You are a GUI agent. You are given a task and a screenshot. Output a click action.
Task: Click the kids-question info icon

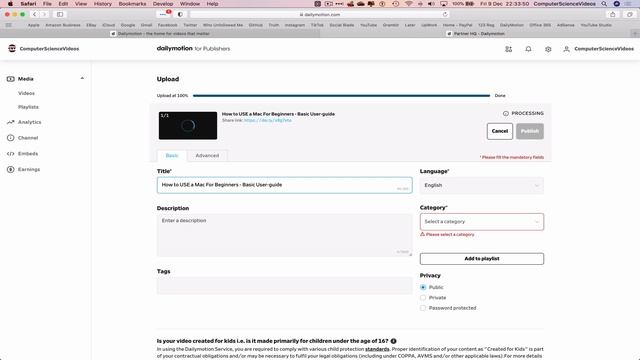(x=393, y=341)
